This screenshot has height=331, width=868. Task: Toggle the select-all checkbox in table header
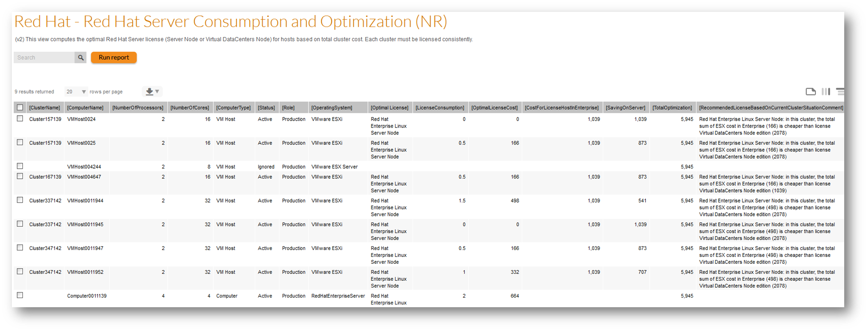(20, 107)
